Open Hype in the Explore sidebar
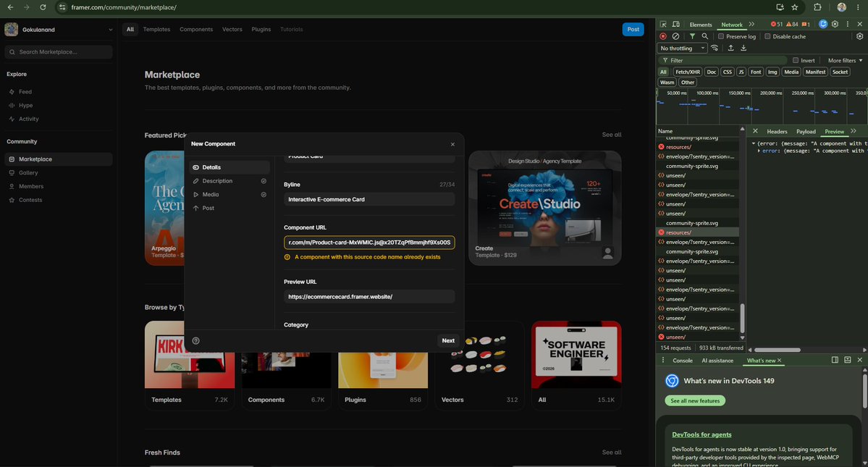 click(58, 105)
